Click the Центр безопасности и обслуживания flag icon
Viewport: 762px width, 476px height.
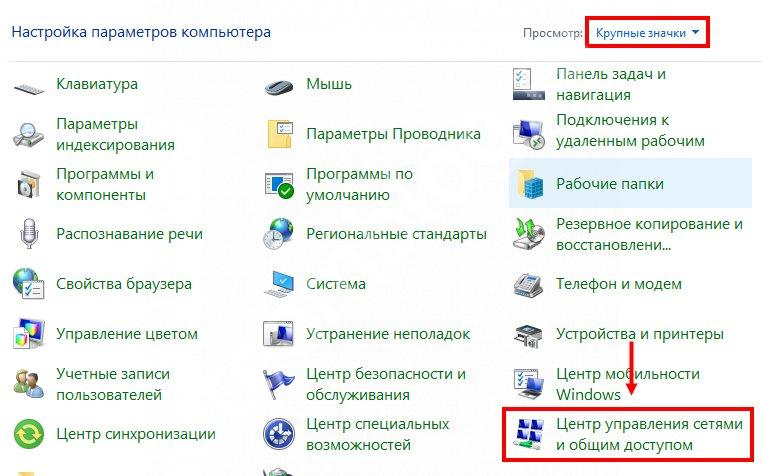coord(278,384)
